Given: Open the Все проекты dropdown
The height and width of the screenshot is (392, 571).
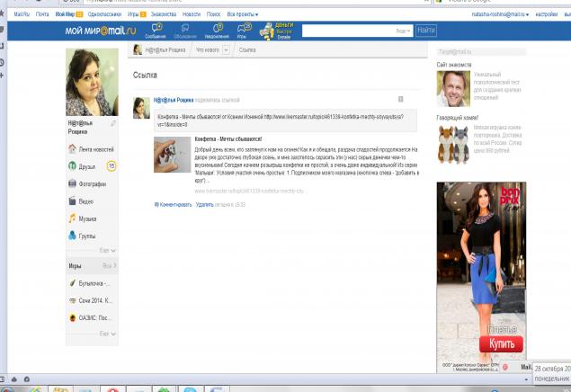Looking at the screenshot, I should pos(243,14).
